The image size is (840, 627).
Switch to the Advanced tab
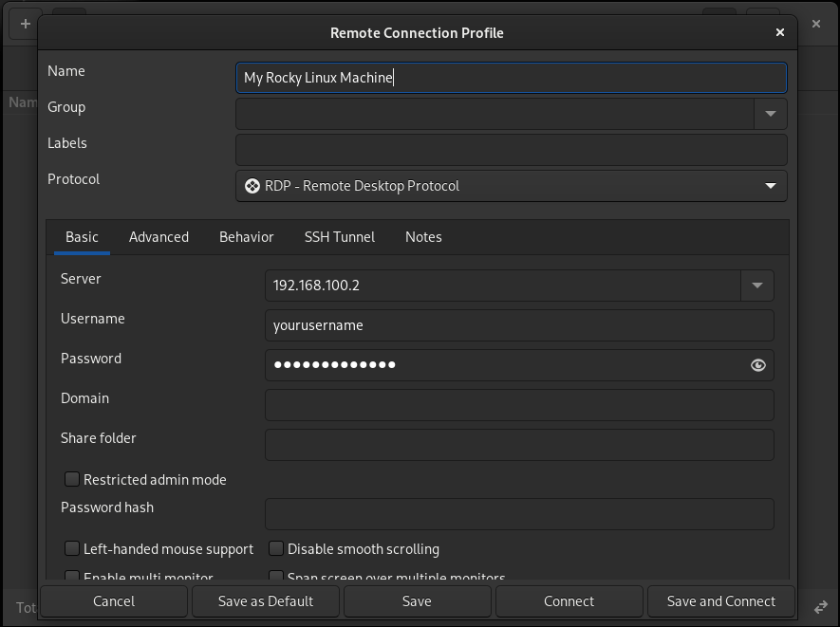point(159,237)
